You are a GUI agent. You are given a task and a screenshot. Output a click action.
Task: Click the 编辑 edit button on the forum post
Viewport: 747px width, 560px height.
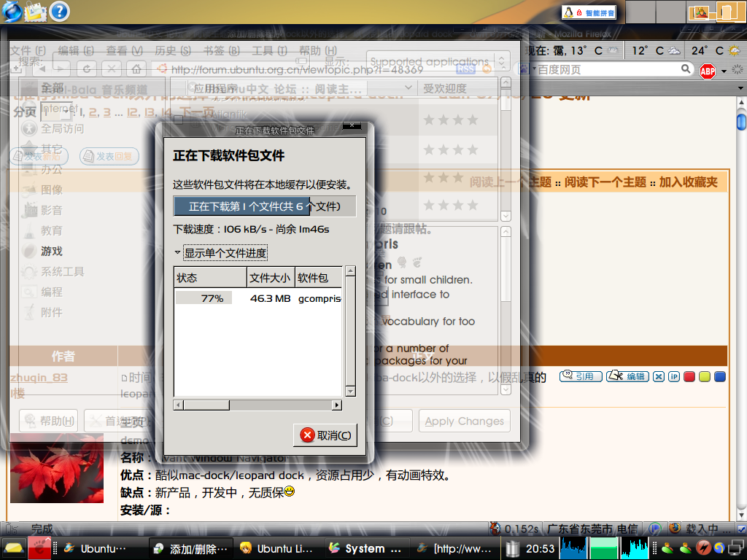(x=628, y=376)
